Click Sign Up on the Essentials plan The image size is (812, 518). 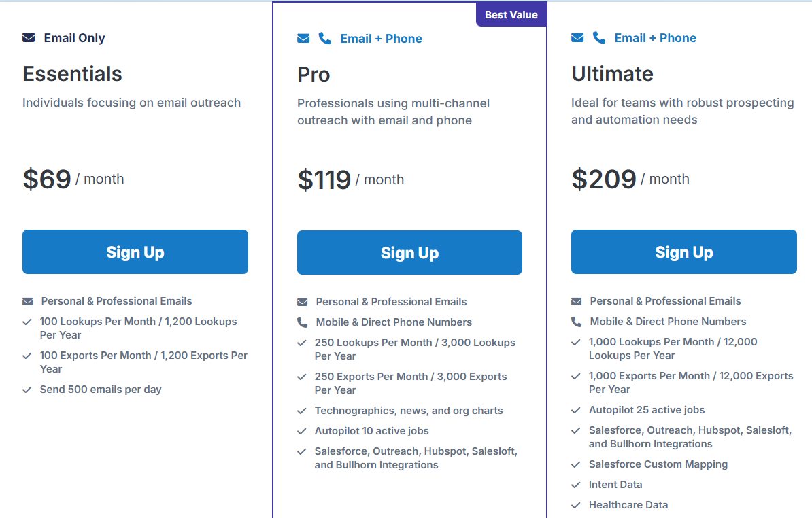coord(135,252)
